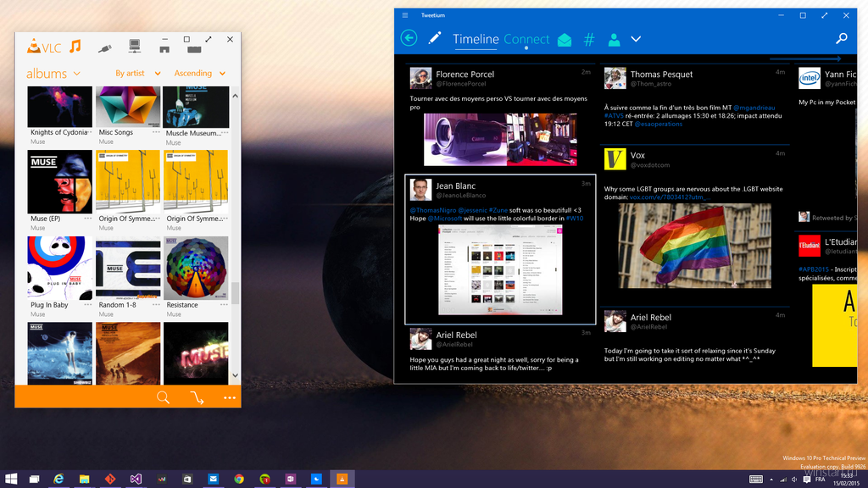This screenshot has height=488, width=868.
Task: Click the FRA input language indicator
Action: [821, 480]
